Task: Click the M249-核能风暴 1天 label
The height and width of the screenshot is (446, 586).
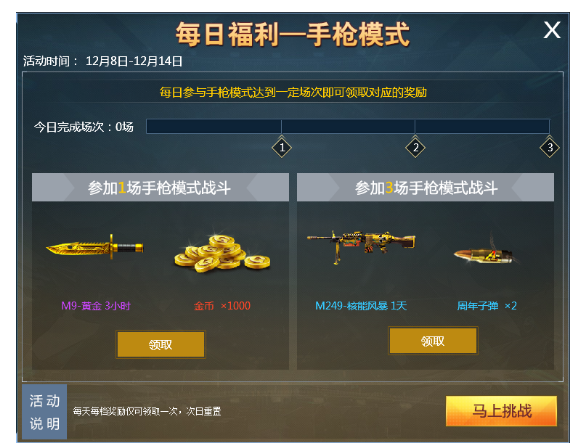Action: [361, 306]
